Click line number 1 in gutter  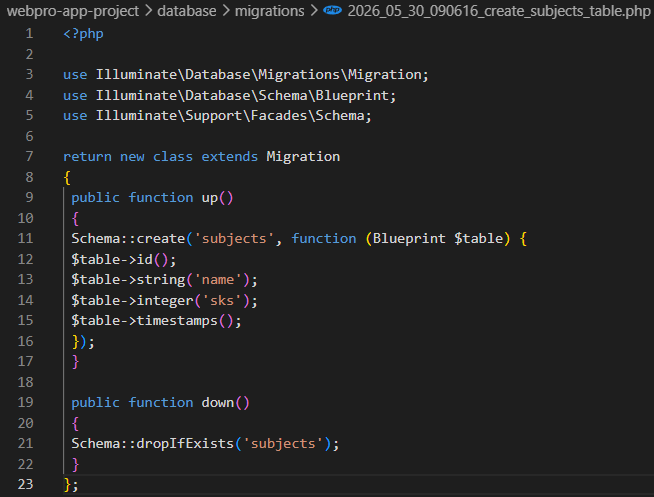(29, 33)
